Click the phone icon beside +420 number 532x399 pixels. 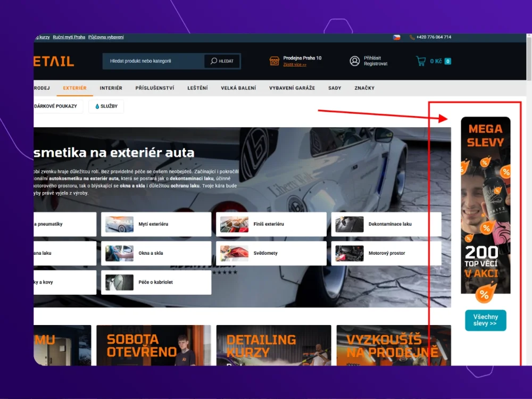tap(412, 37)
